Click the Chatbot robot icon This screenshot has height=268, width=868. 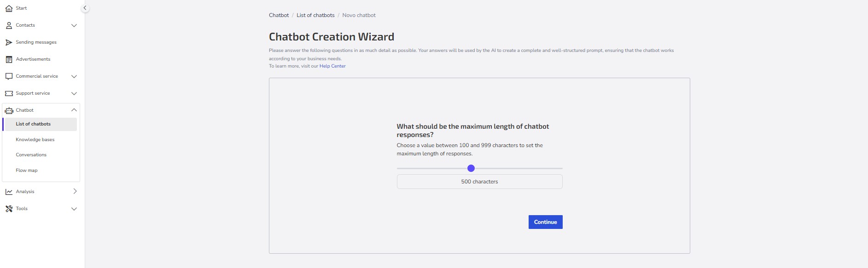[x=9, y=110]
